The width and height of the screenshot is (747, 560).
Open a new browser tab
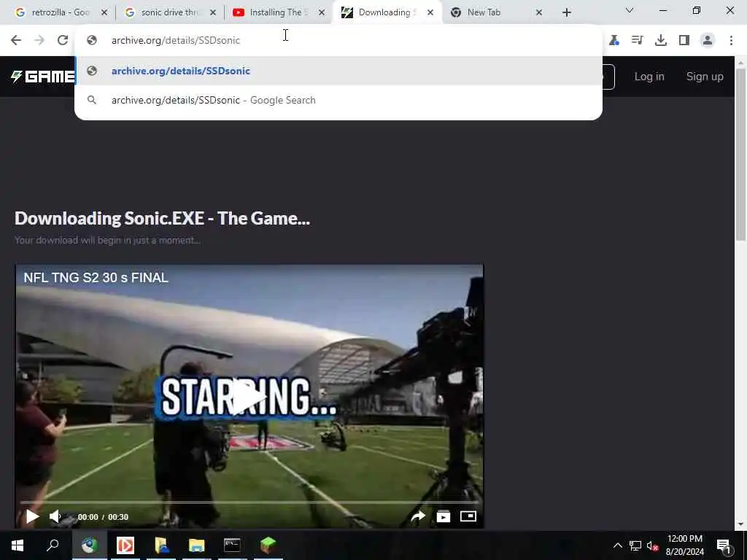pyautogui.click(x=566, y=13)
